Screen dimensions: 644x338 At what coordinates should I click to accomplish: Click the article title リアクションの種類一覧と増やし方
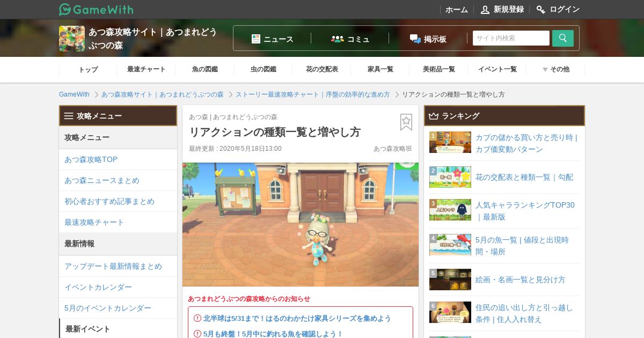pyautogui.click(x=275, y=132)
